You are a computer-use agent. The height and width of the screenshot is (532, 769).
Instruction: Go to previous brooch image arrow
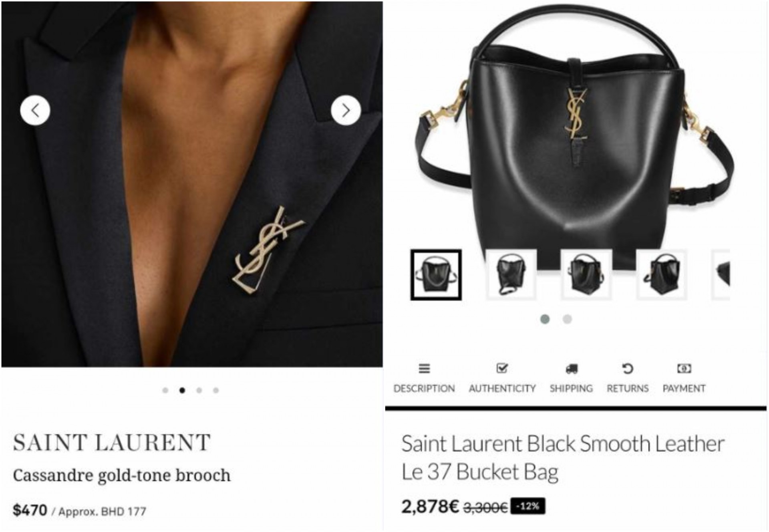click(x=35, y=110)
